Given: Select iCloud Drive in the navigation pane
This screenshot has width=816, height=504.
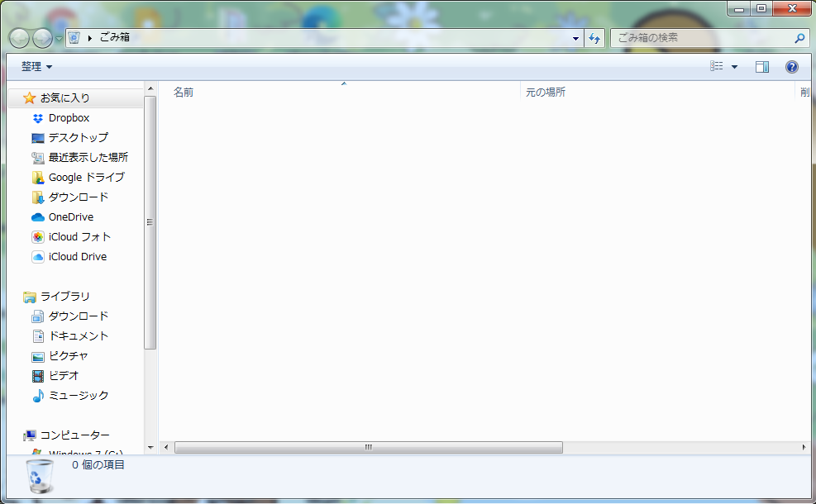Looking at the screenshot, I should click(74, 256).
